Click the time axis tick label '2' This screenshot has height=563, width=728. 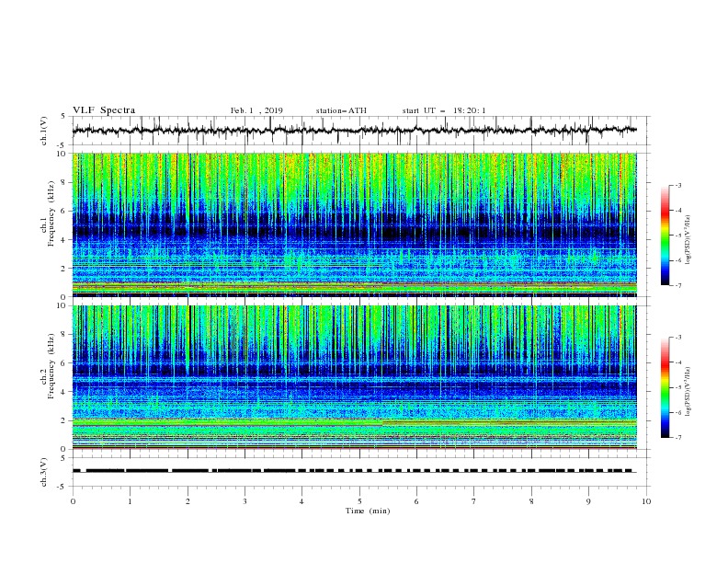(x=188, y=501)
